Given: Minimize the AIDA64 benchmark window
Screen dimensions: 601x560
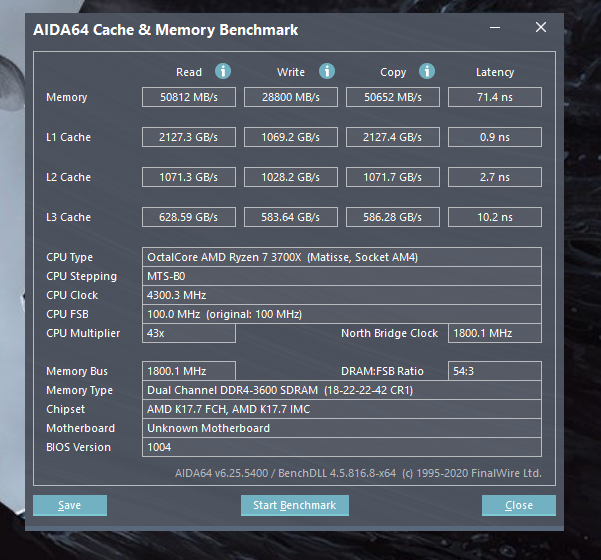Looking at the screenshot, I should [x=495, y=28].
